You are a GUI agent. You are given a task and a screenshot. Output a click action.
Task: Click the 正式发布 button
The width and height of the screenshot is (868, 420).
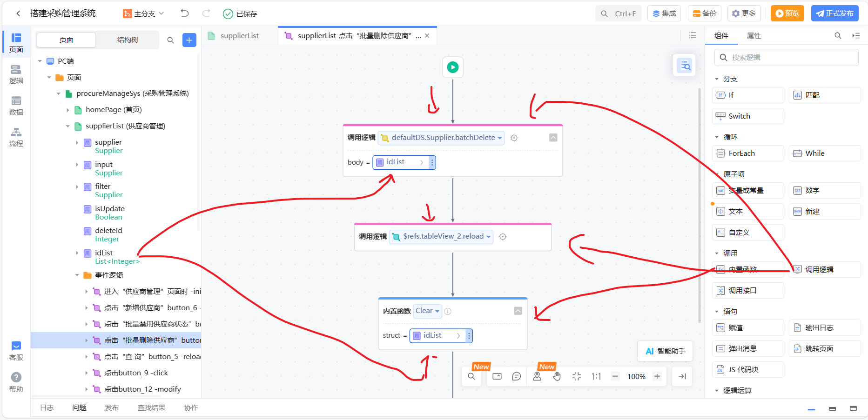coord(834,13)
